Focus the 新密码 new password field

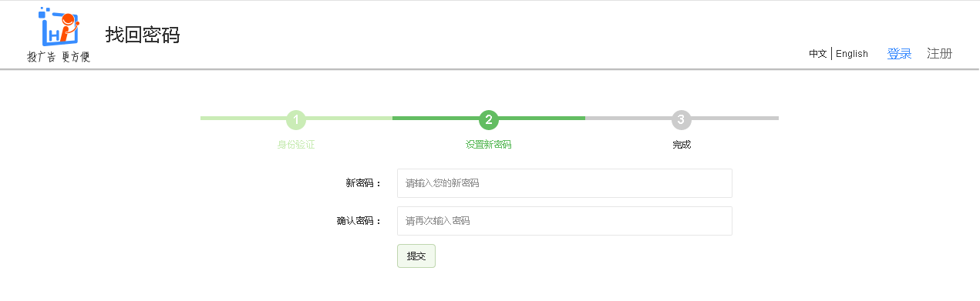(x=564, y=183)
